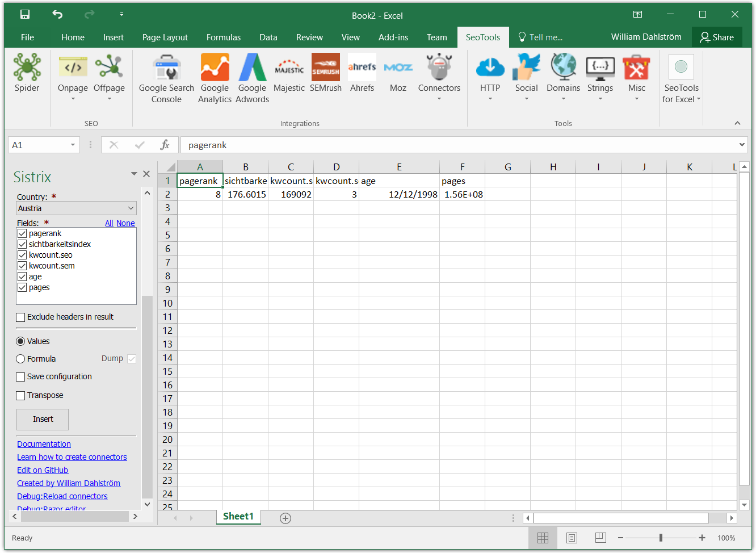The height and width of the screenshot is (553, 756).
Task: Switch to Page Break Preview
Action: [x=600, y=538]
